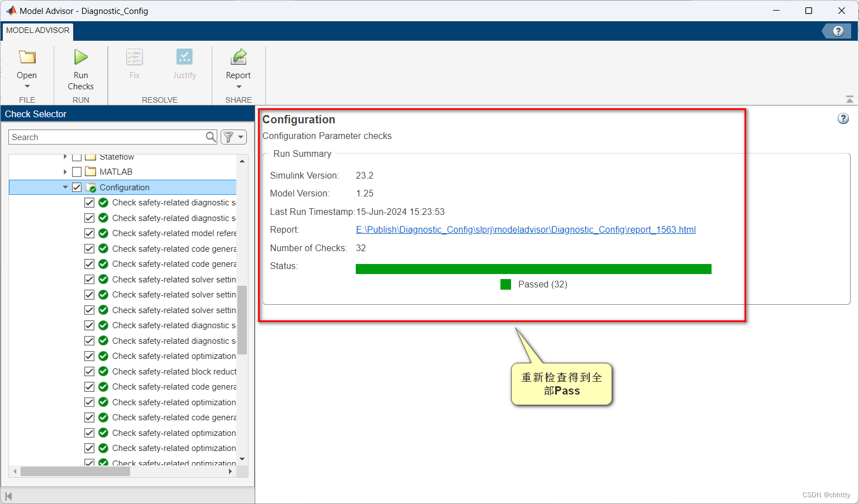Click the timestamp '15-Jun-2024 15:23:53'
Viewport: 859px width, 504px height.
[x=400, y=212]
